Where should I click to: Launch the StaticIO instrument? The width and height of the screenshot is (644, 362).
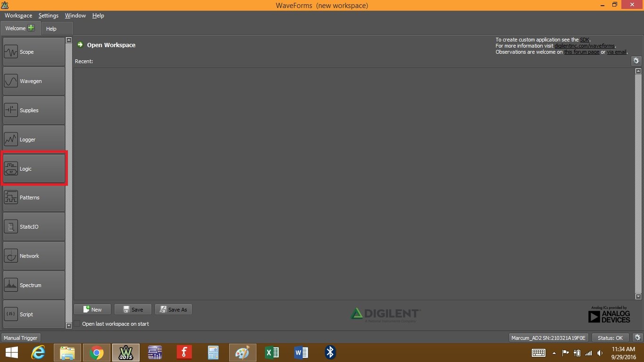(34, 227)
